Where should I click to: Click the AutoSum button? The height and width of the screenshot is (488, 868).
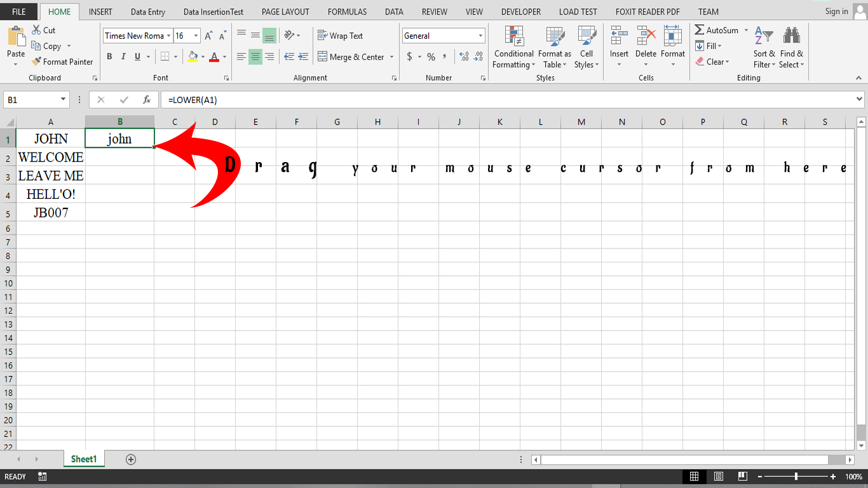[x=717, y=30]
